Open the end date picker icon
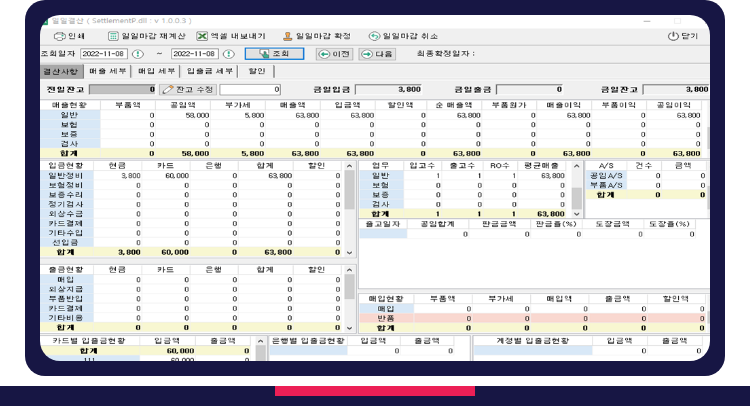Screen dimensions: 750x406 [x=237, y=54]
